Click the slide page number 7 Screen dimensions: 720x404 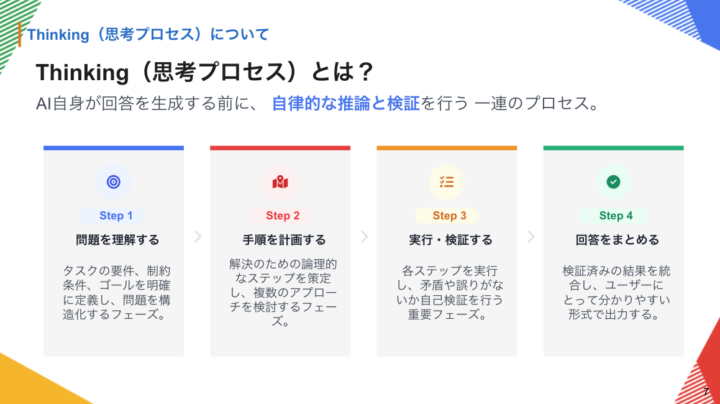706,393
